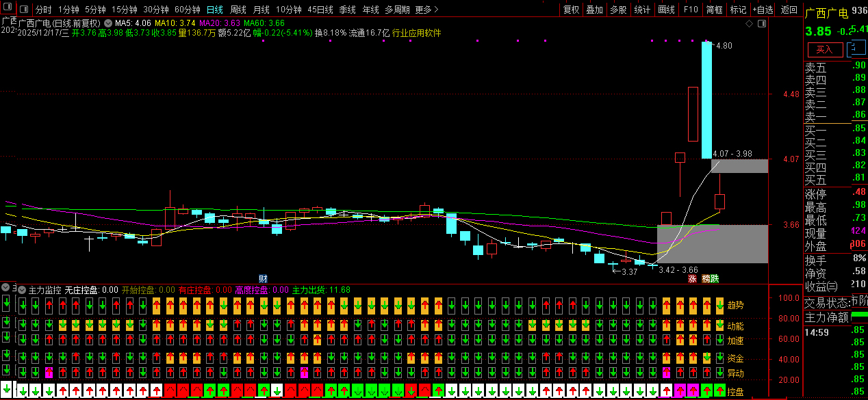Toggle the panel layout icon left of 分时
Viewport: 868px width, 400px height.
pyautogui.click(x=25, y=10)
